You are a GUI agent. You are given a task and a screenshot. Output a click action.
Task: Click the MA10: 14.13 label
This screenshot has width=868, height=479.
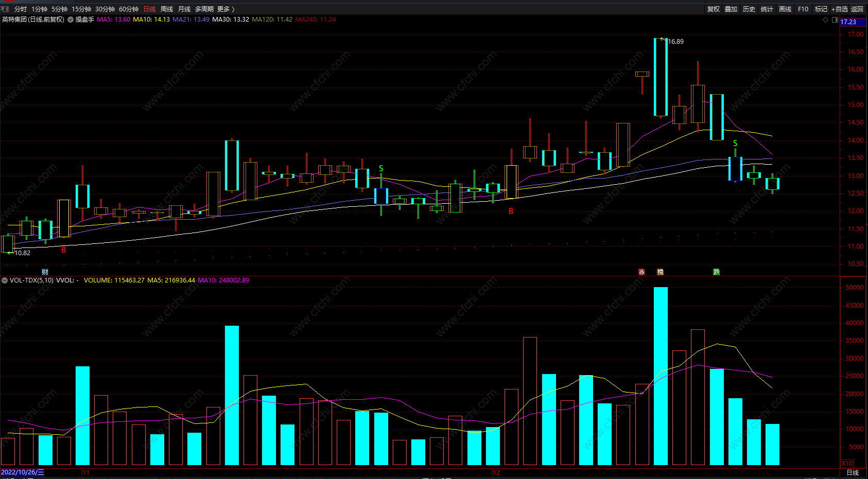tap(151, 20)
